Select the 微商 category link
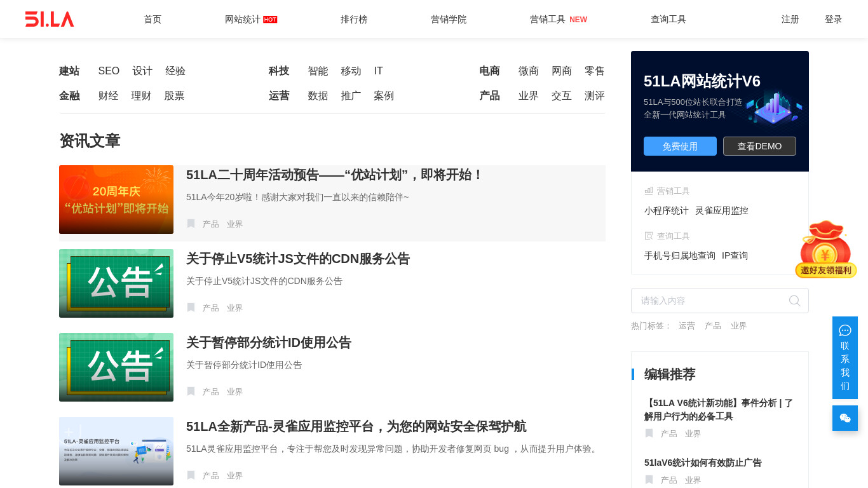This screenshot has width=868, height=488. (x=529, y=71)
